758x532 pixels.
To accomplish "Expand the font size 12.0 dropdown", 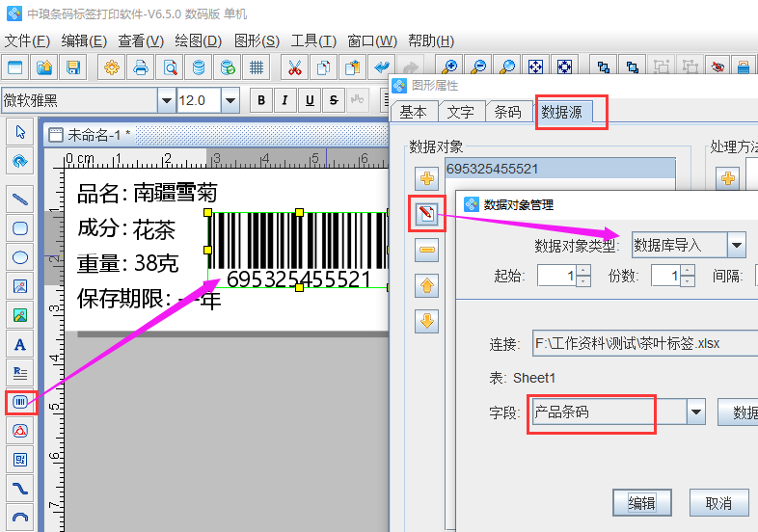I will point(230,100).
